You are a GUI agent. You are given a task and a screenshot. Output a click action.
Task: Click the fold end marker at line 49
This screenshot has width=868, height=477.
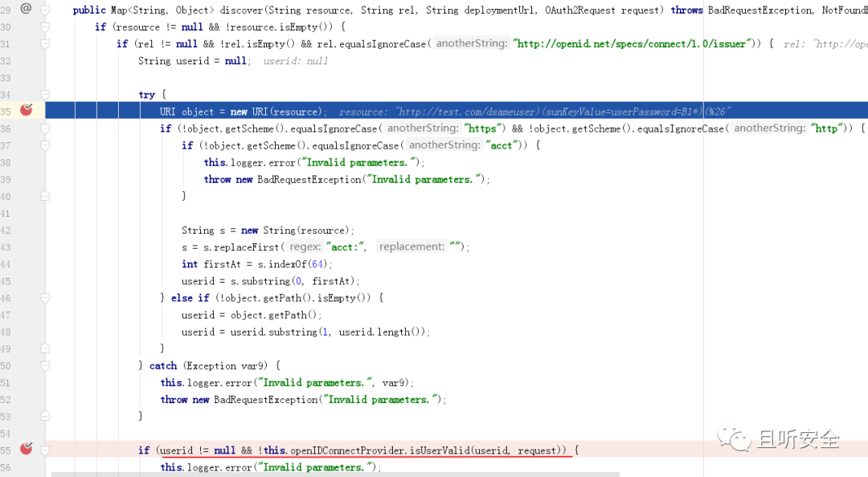click(45, 349)
